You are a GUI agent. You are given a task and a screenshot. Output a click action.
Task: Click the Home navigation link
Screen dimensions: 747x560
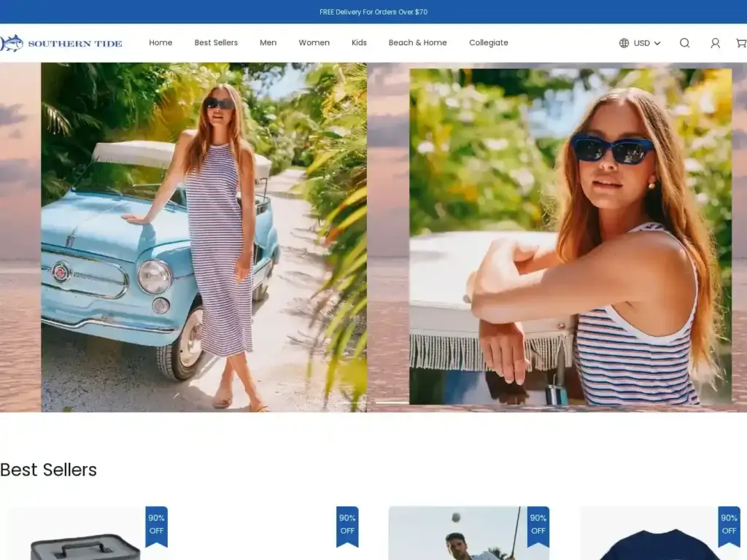tap(160, 43)
